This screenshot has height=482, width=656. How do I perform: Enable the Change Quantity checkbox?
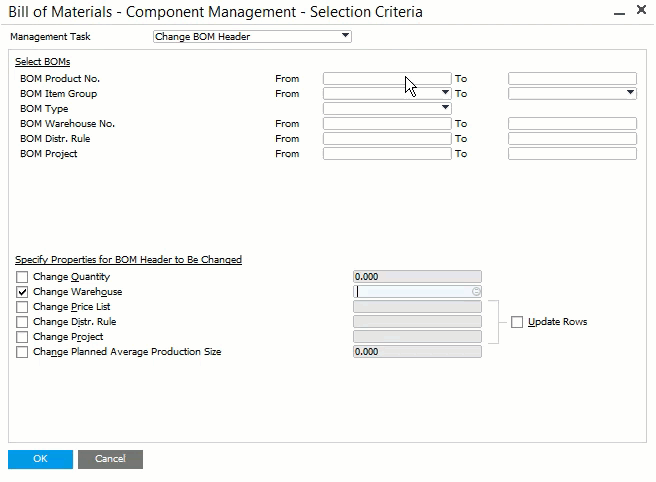[22, 277]
